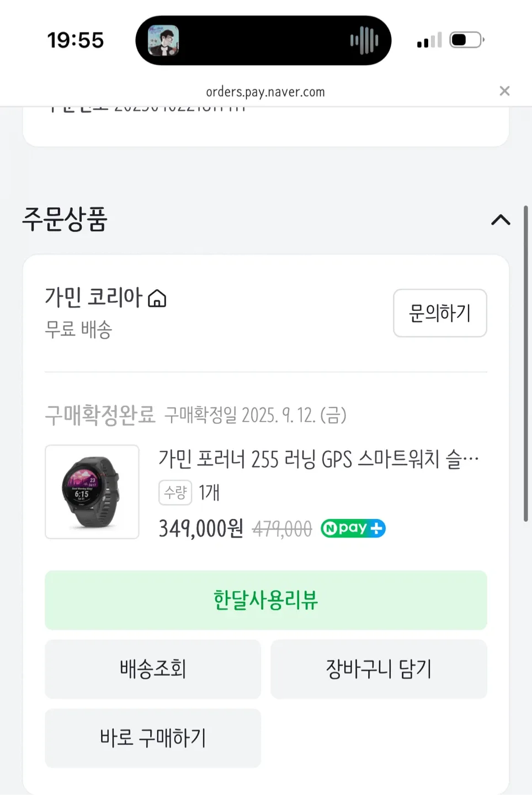532x795 pixels.
Task: Open the 가민 포러너 255 product title
Action: click(x=318, y=459)
